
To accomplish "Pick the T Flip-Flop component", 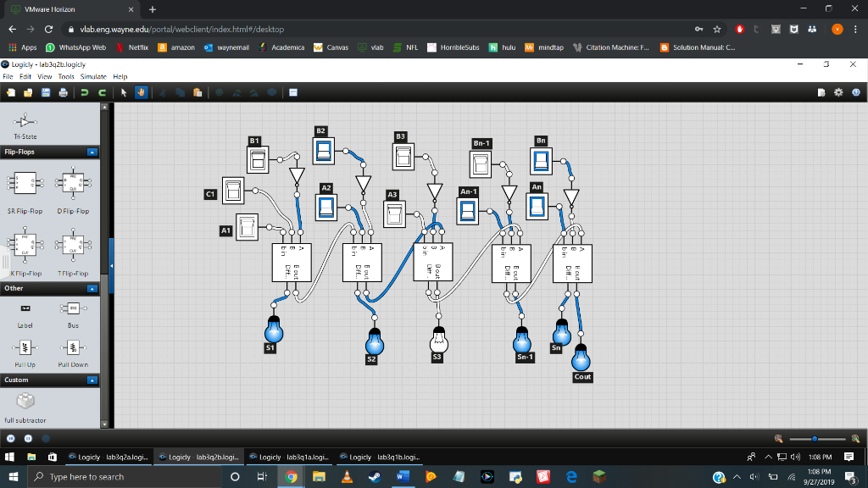I will (x=73, y=245).
